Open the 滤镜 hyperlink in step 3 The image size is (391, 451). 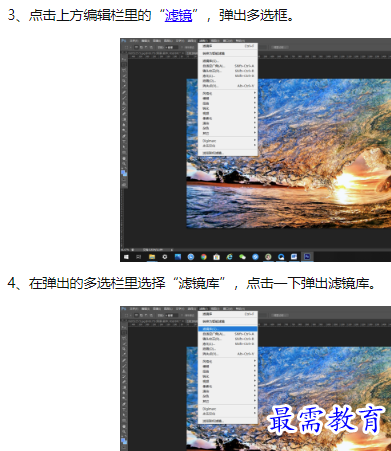point(178,15)
